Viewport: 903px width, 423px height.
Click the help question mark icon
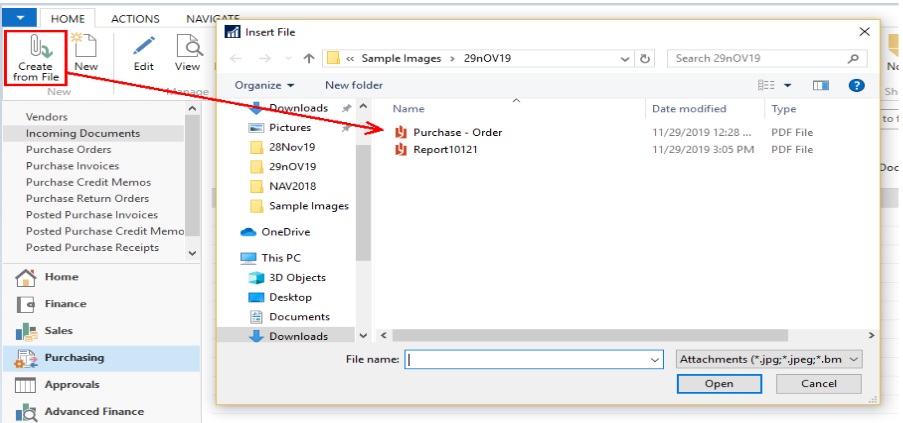point(856,86)
